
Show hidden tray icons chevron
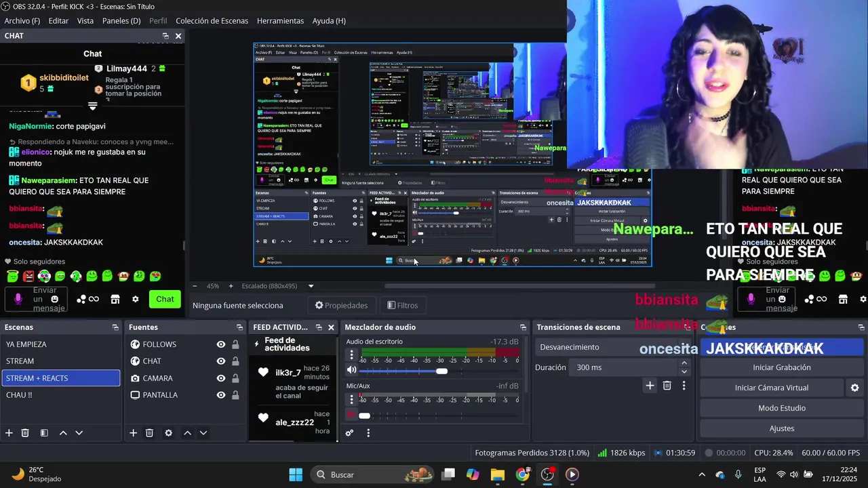tap(702, 474)
